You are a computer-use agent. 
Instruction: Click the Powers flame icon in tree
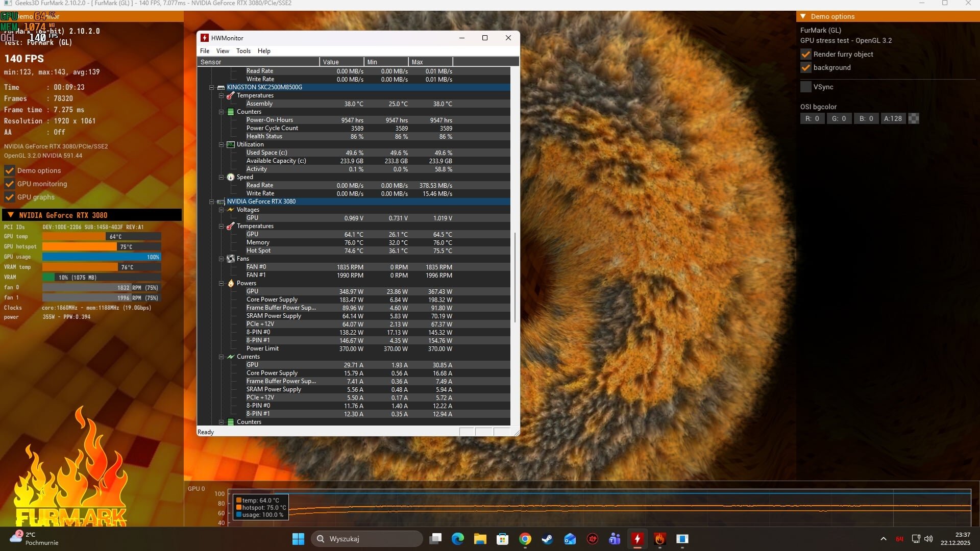tap(231, 283)
